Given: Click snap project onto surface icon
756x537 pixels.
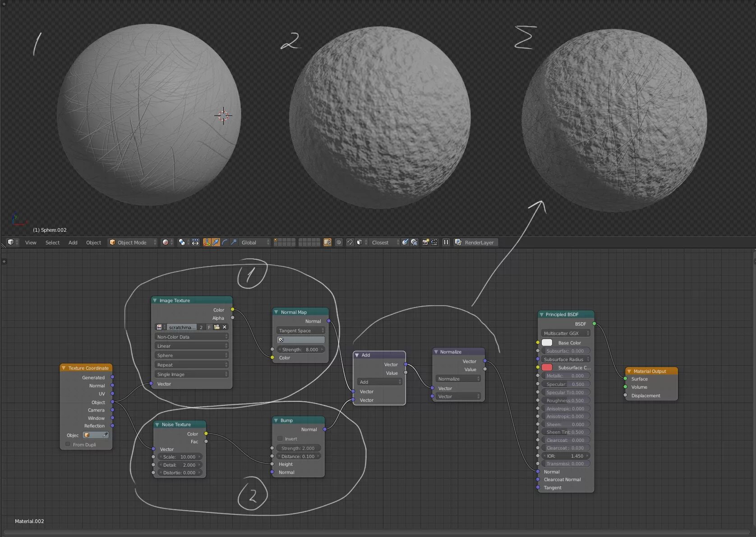Looking at the screenshot, I should coord(414,242).
